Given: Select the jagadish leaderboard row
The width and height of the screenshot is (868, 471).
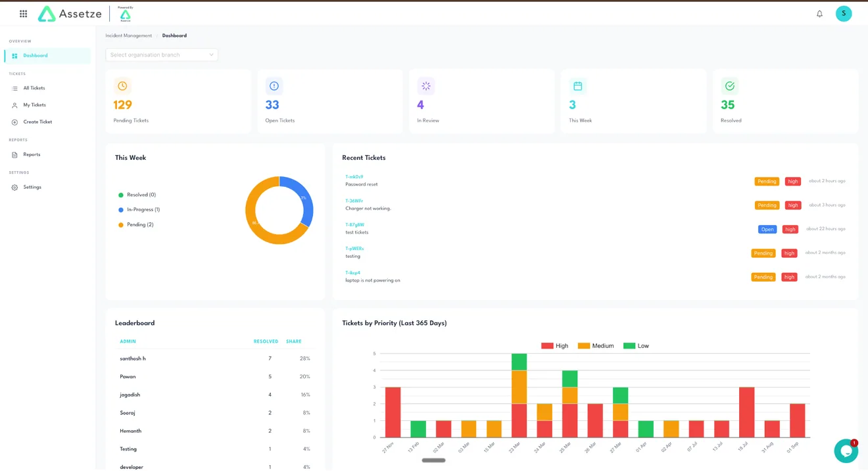Looking at the screenshot, I should (x=215, y=395).
